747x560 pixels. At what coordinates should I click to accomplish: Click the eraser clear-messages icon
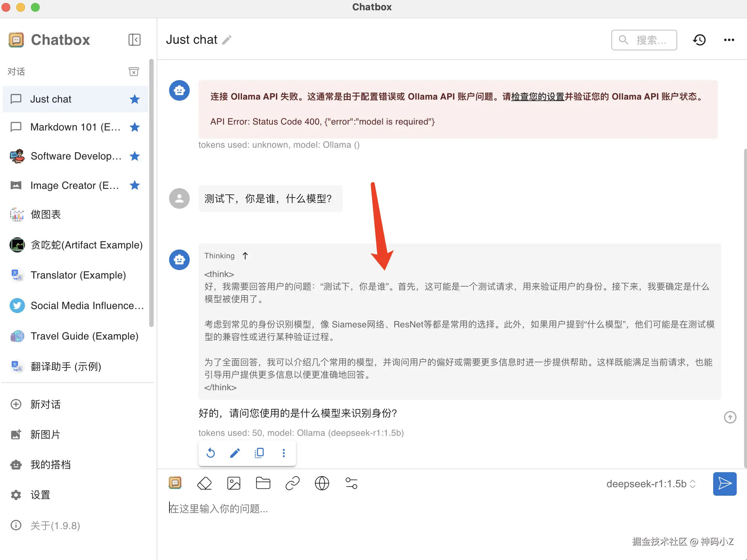tap(204, 483)
